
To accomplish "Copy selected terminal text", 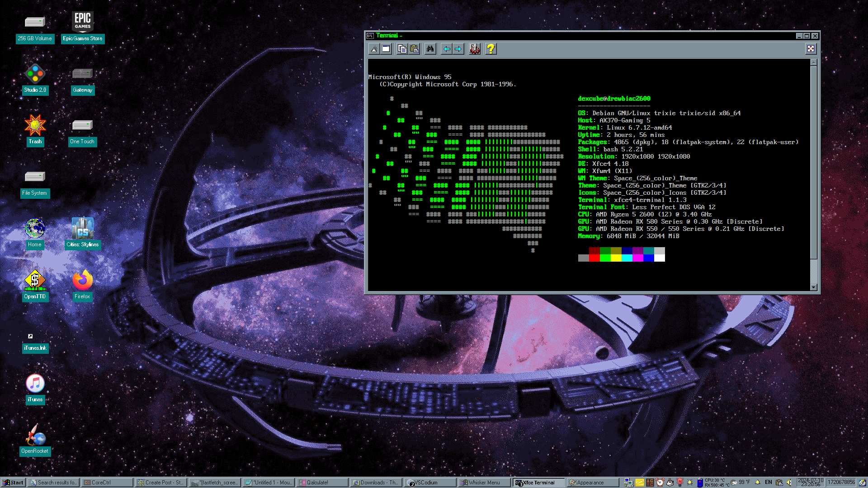I will pyautogui.click(x=402, y=49).
